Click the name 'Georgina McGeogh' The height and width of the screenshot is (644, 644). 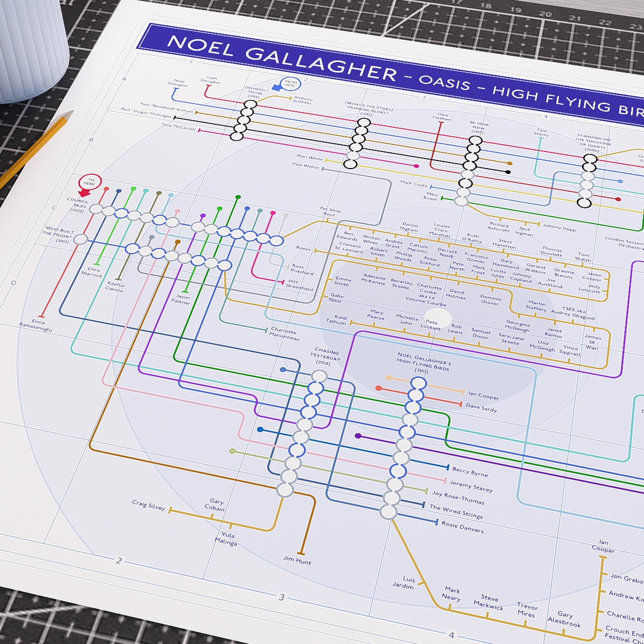click(517, 326)
